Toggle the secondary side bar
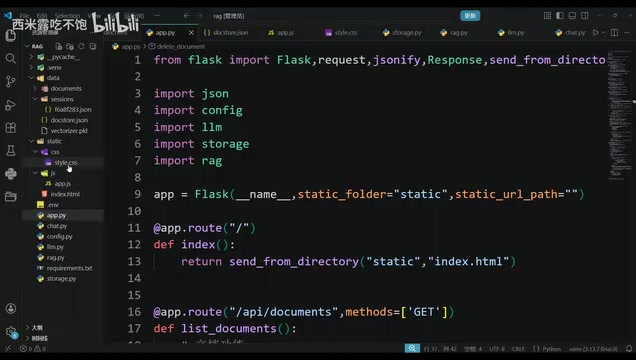This screenshot has width=636, height=360. pyautogui.click(x=584, y=15)
